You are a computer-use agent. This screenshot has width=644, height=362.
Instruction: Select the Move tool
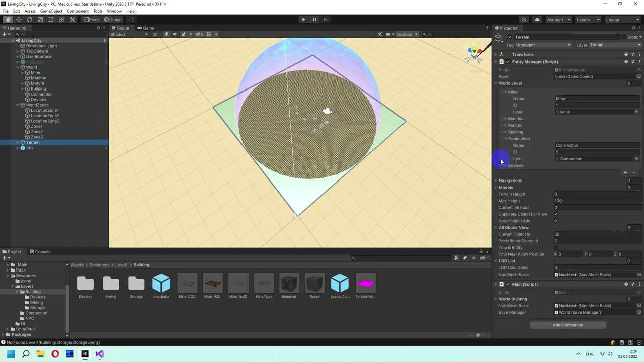tap(19, 20)
